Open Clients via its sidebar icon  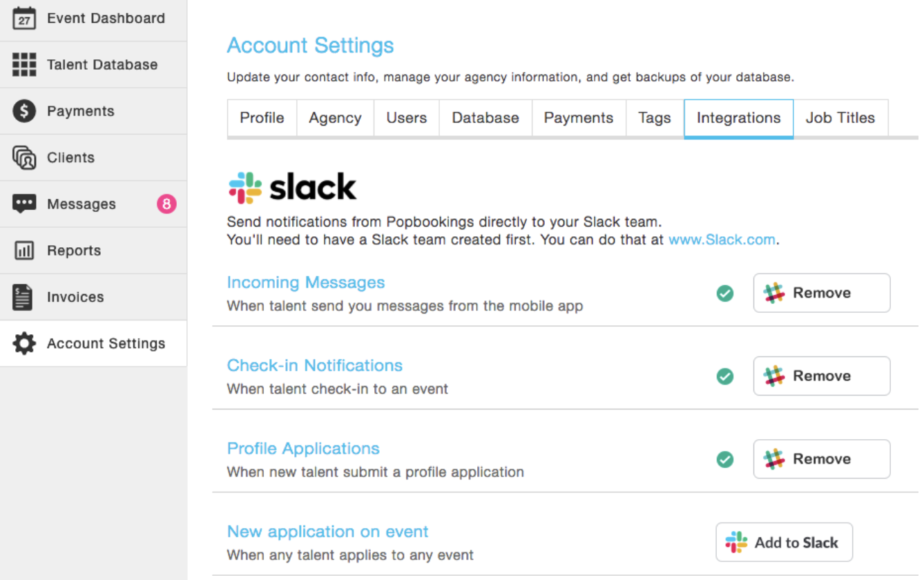(24, 157)
